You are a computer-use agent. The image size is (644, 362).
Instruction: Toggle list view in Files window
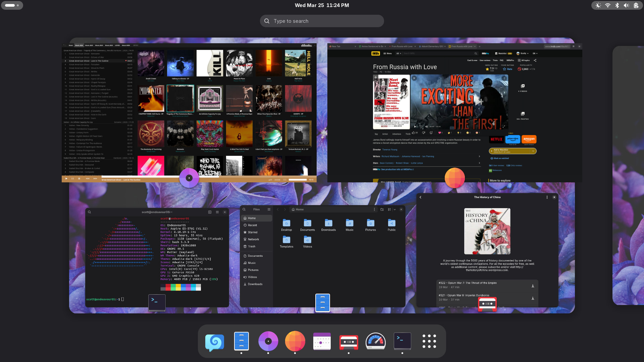pyautogui.click(x=389, y=209)
